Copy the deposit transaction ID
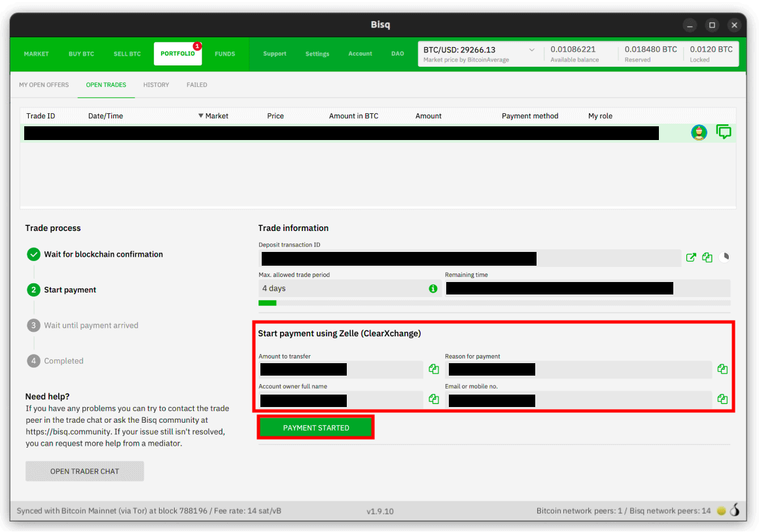 (x=707, y=258)
